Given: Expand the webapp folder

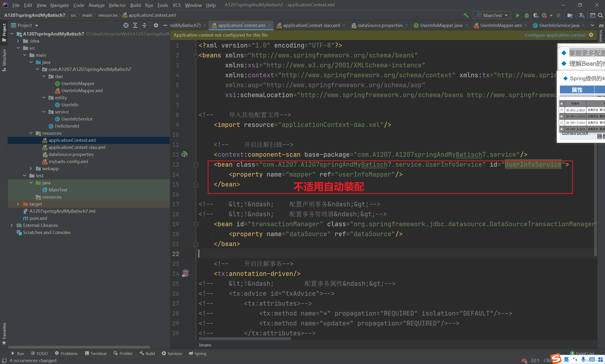Looking at the screenshot, I should click(x=31, y=169).
